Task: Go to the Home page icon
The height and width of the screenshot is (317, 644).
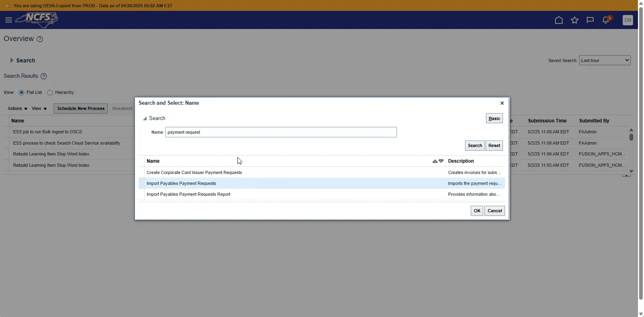Action: click(x=559, y=20)
